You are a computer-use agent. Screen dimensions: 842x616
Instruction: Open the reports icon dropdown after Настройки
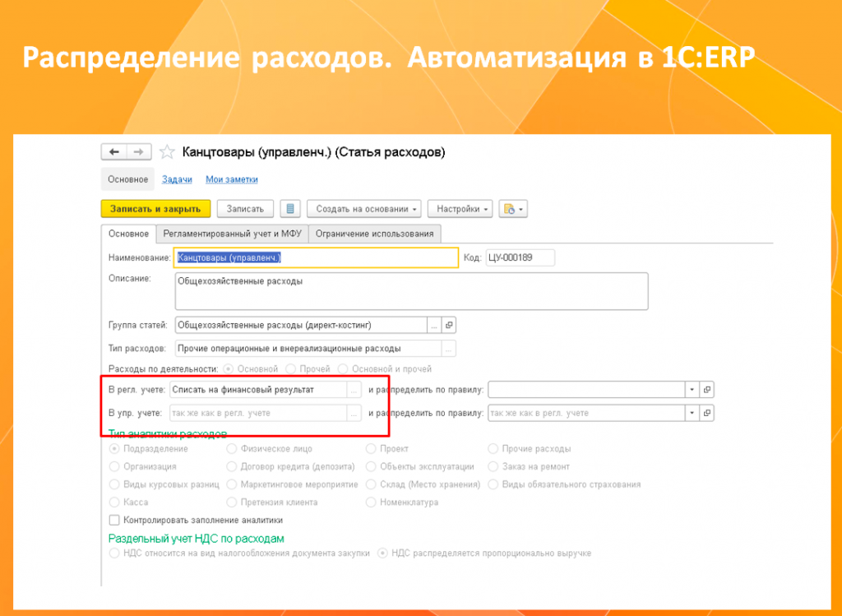tap(513, 209)
